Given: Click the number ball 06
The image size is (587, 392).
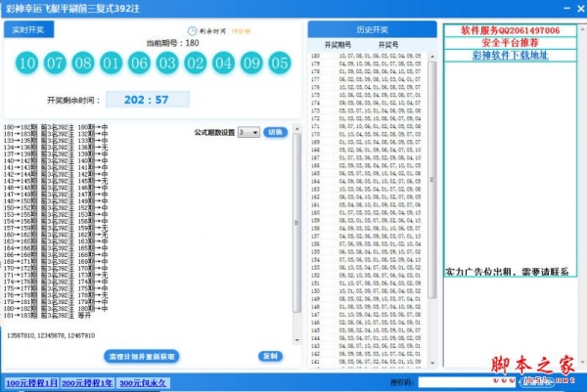Looking at the screenshot, I should (x=139, y=63).
